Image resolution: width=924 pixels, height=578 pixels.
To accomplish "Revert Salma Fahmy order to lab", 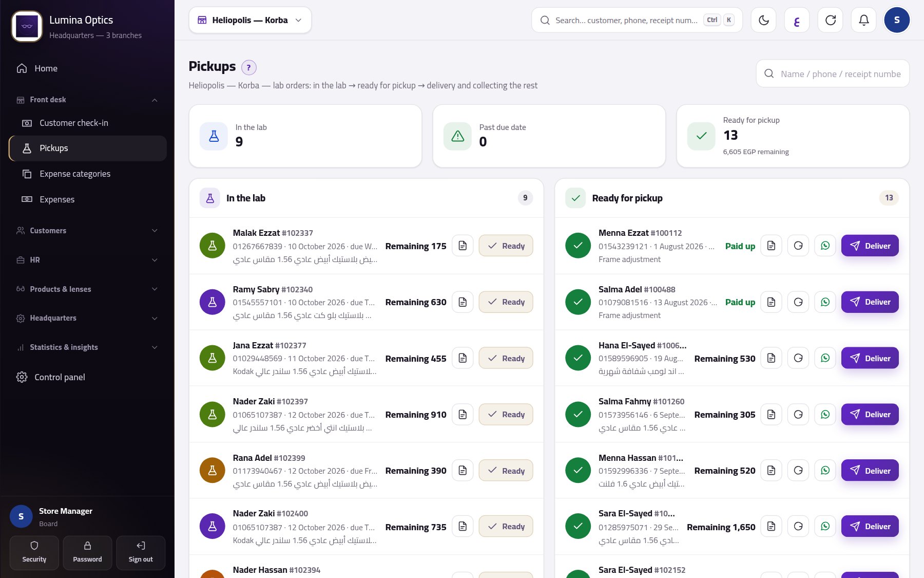I will [798, 415].
